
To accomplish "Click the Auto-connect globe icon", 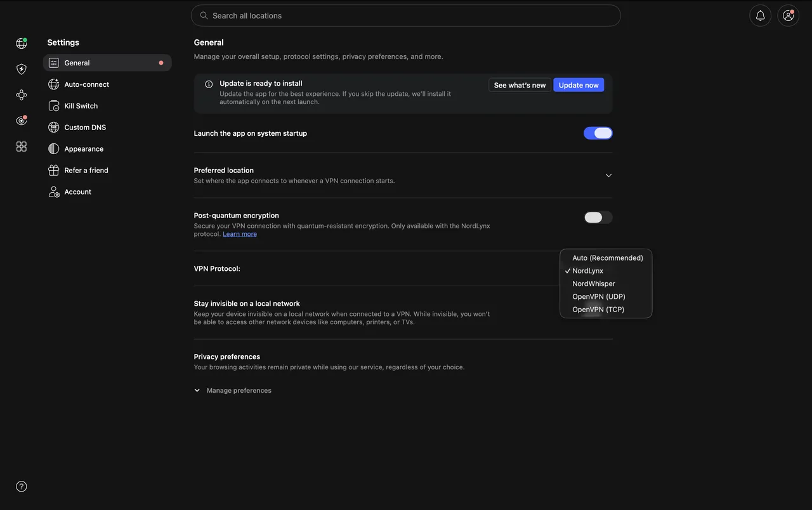I will click(53, 84).
